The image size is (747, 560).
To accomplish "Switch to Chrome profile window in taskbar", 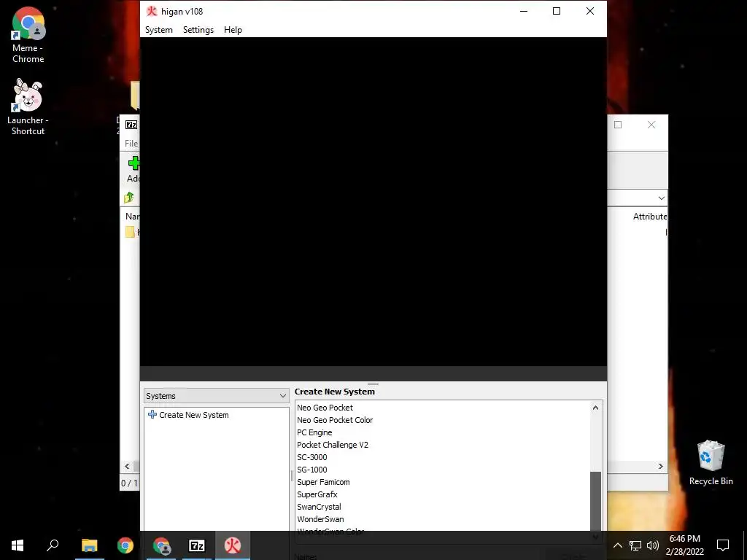I will (x=161, y=545).
